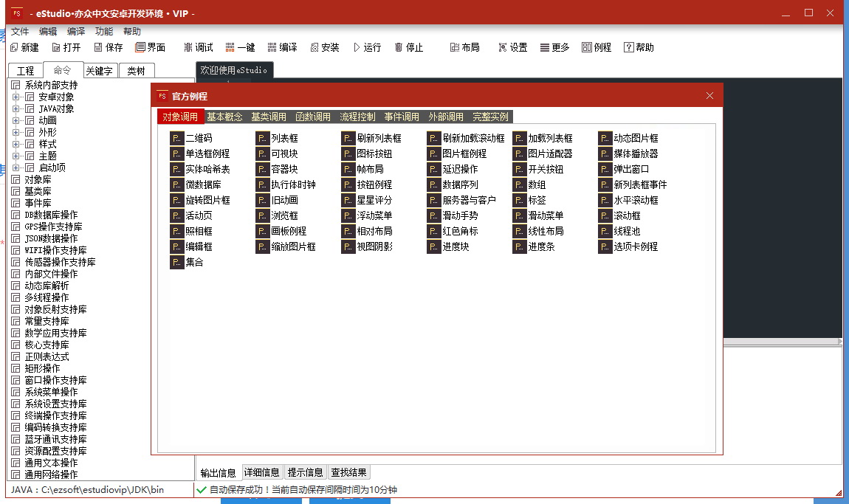Click the 打开 toolbar icon
The width and height of the screenshot is (849, 504).
pos(56,48)
